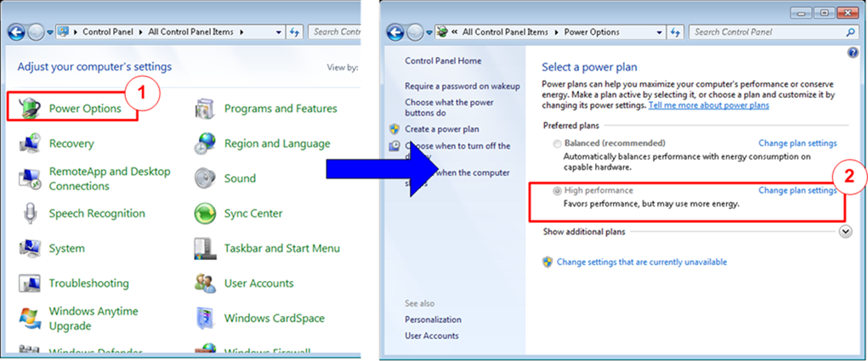Open Power Options icon in Control Panel
Screen dimensions: 868x361
28,109
